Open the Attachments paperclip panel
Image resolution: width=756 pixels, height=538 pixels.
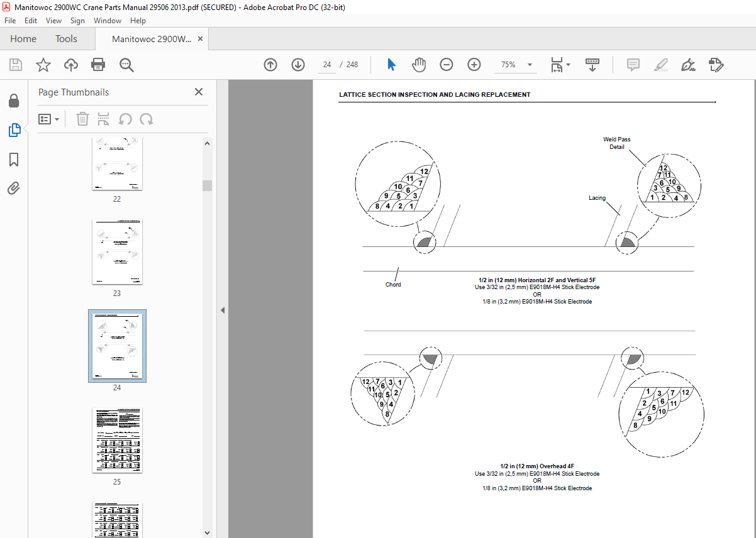(x=14, y=188)
